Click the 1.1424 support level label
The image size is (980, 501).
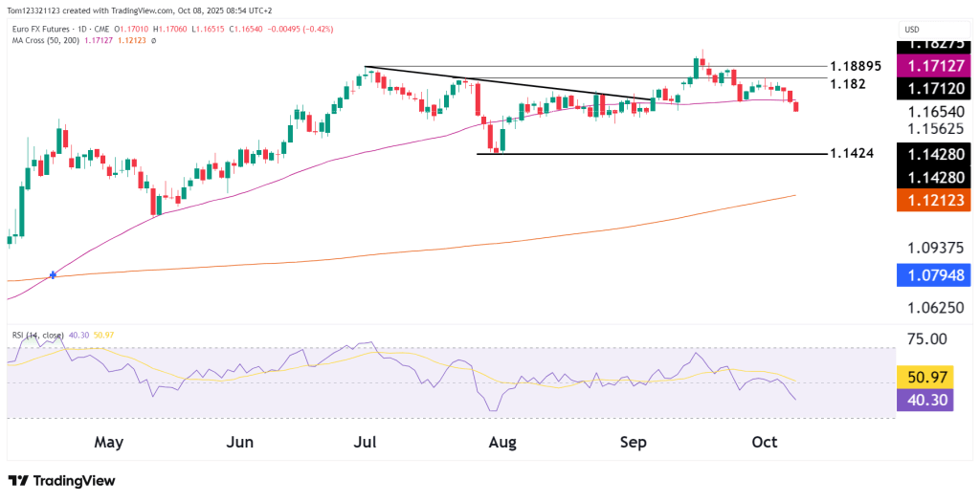852,153
